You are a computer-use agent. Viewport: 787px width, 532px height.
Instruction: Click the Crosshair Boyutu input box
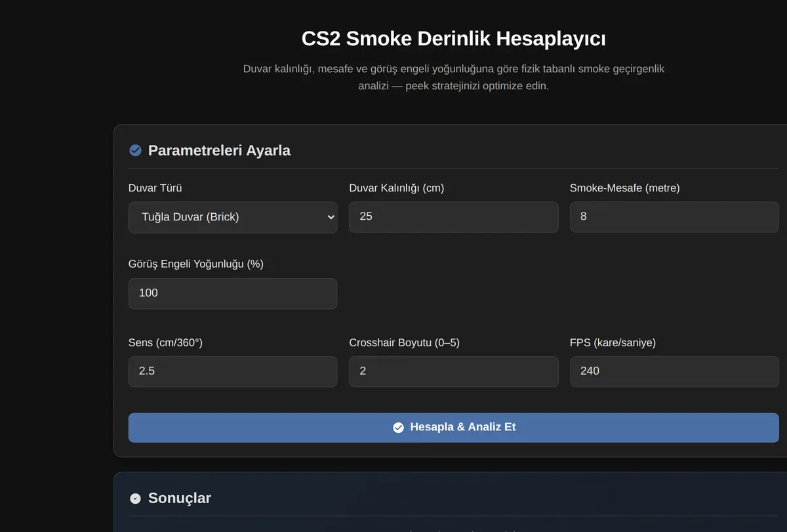pos(453,371)
